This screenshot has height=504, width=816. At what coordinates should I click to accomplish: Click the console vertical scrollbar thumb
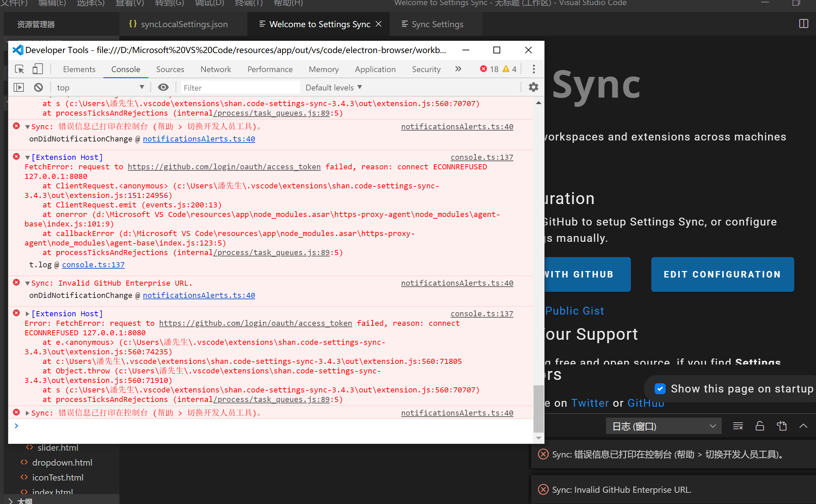coord(538,408)
